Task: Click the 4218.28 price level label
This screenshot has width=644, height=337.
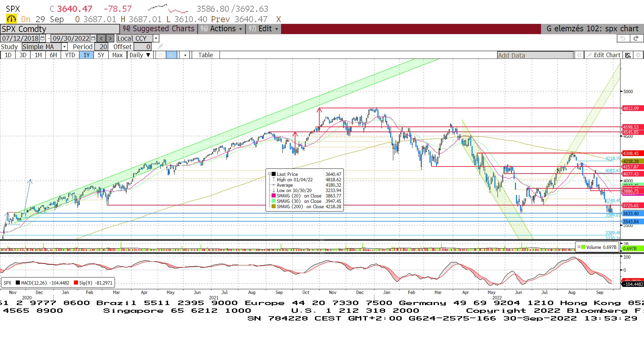Action: [x=633, y=161]
